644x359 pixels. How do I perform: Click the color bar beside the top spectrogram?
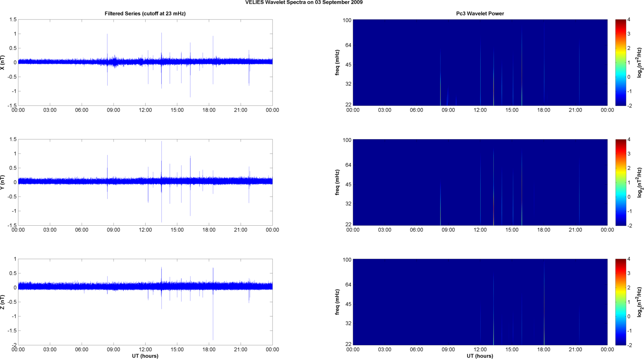click(620, 62)
